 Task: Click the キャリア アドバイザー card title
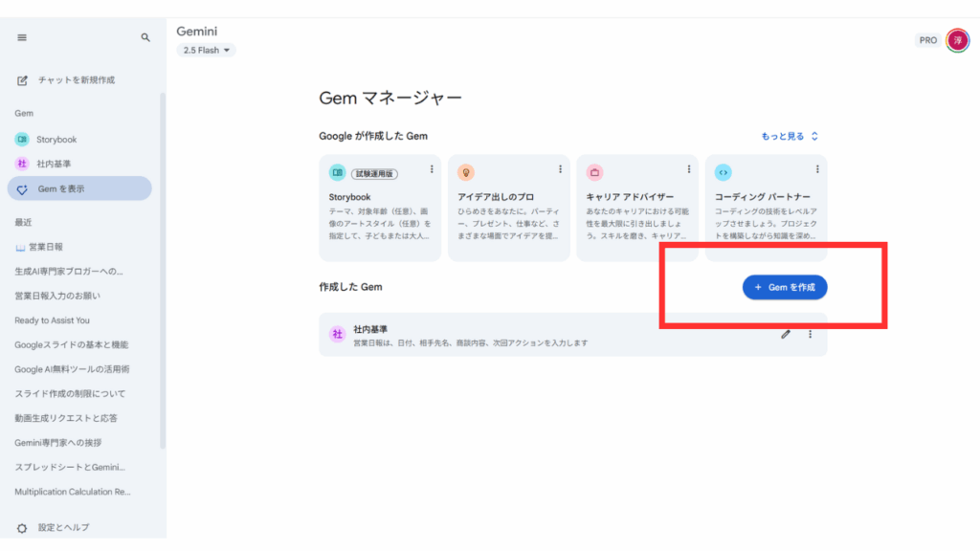(x=630, y=197)
